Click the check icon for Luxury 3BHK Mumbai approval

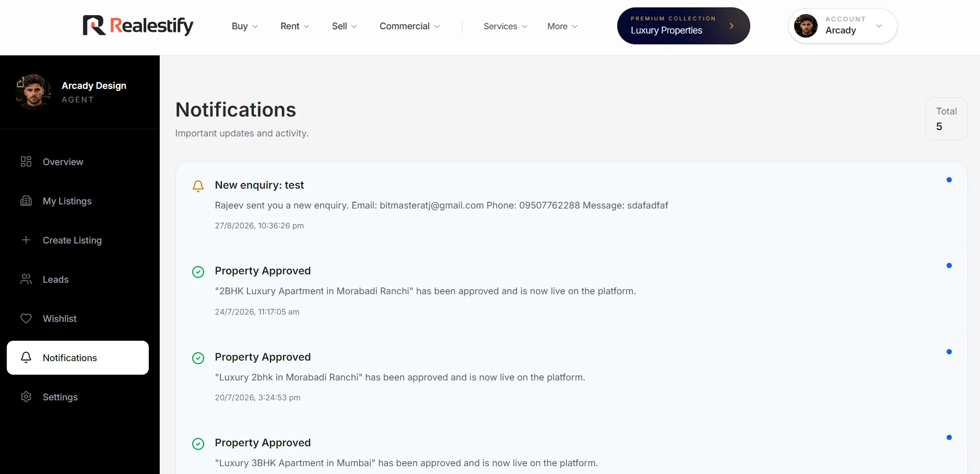pyautogui.click(x=198, y=444)
